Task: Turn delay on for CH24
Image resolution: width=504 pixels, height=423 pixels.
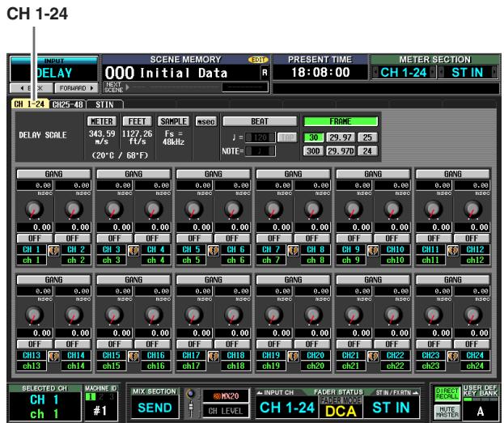Action: click(472, 345)
